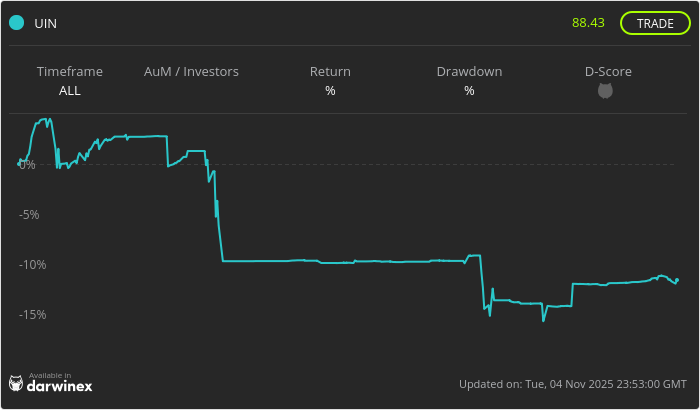Click the 0% axis label
This screenshot has height=410, width=700.
coord(27,164)
